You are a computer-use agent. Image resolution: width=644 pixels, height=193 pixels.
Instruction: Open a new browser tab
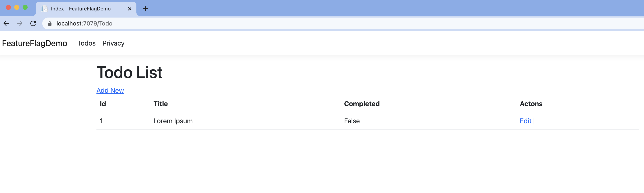(x=145, y=9)
